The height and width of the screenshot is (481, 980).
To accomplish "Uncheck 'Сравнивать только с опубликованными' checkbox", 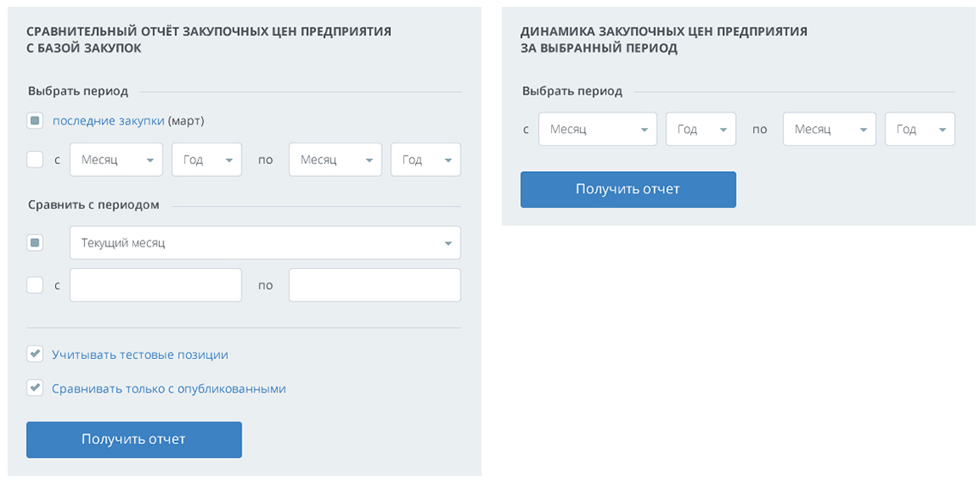I will (35, 388).
